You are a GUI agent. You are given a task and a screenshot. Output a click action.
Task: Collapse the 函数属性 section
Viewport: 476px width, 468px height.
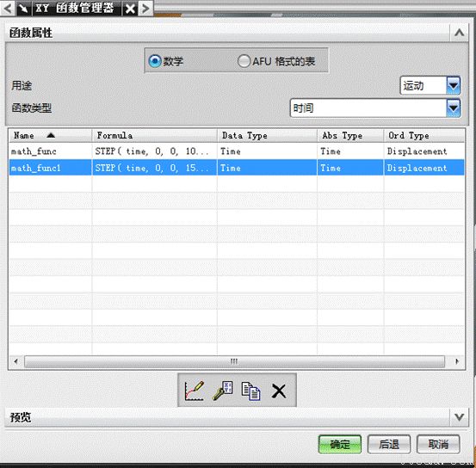(459, 33)
